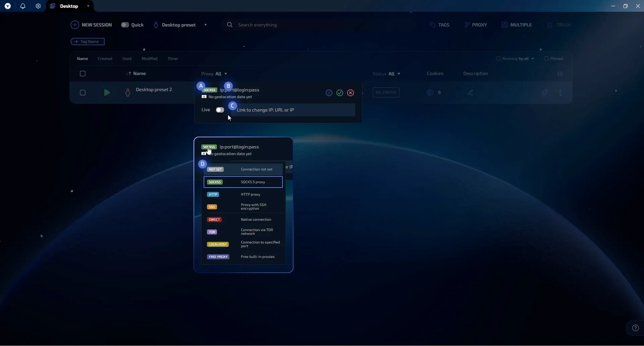Select NOT SET connection option
This screenshot has width=644, height=346.
(243, 169)
